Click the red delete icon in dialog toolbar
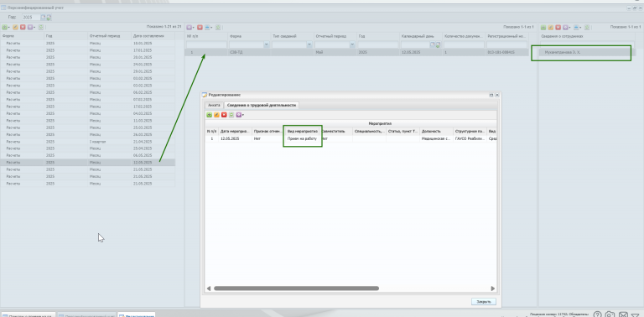Viewport: 644px width, 317px height. coord(224,115)
